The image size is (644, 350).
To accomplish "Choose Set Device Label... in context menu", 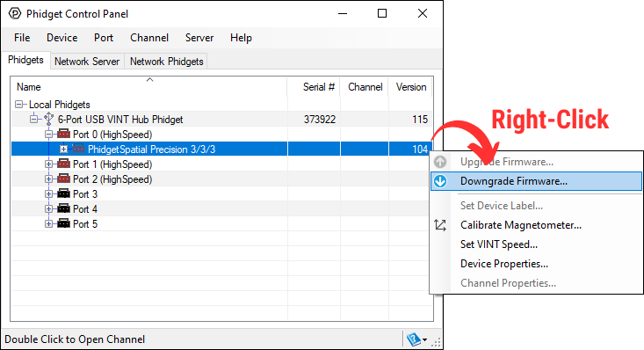I will (x=536, y=206).
